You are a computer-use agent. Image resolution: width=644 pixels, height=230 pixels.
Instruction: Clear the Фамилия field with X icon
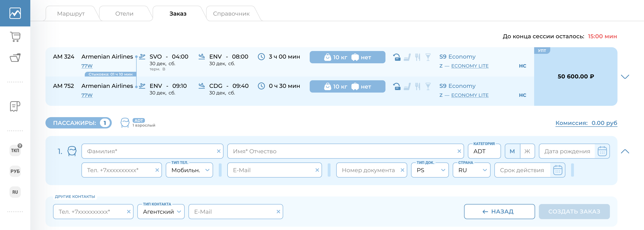click(x=218, y=151)
